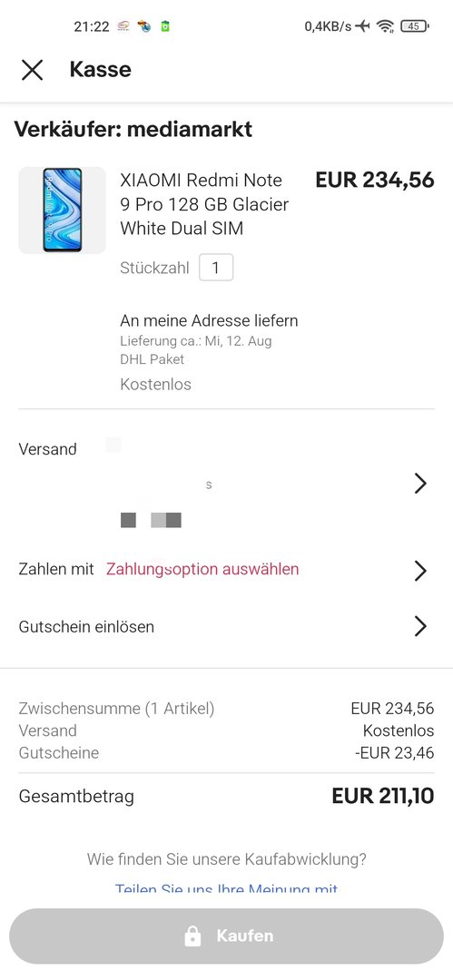453x980 pixels.
Task: Tap the airplane mode status icon
Action: pos(362,26)
